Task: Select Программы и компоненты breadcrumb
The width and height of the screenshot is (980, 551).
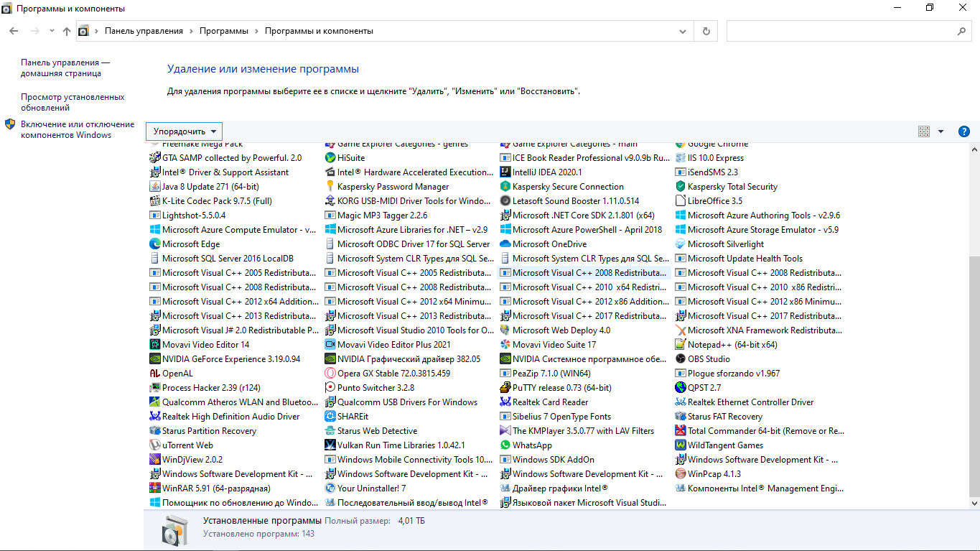Action: point(319,32)
